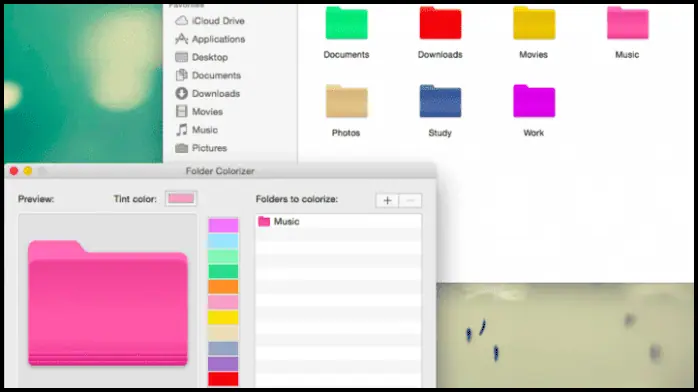Select Movies in Finder sidebar

click(x=199, y=112)
